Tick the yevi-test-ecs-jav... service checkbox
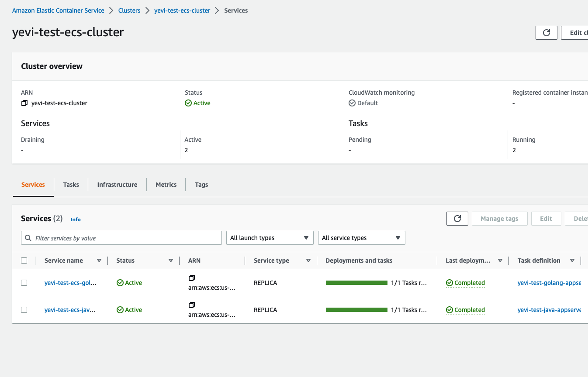 click(x=24, y=310)
